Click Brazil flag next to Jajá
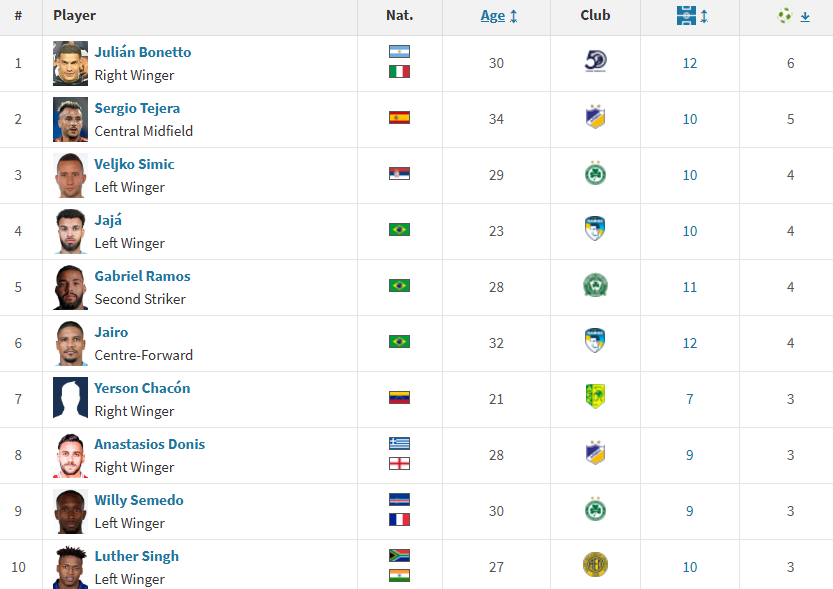The height and width of the screenshot is (589, 833). pyautogui.click(x=399, y=230)
